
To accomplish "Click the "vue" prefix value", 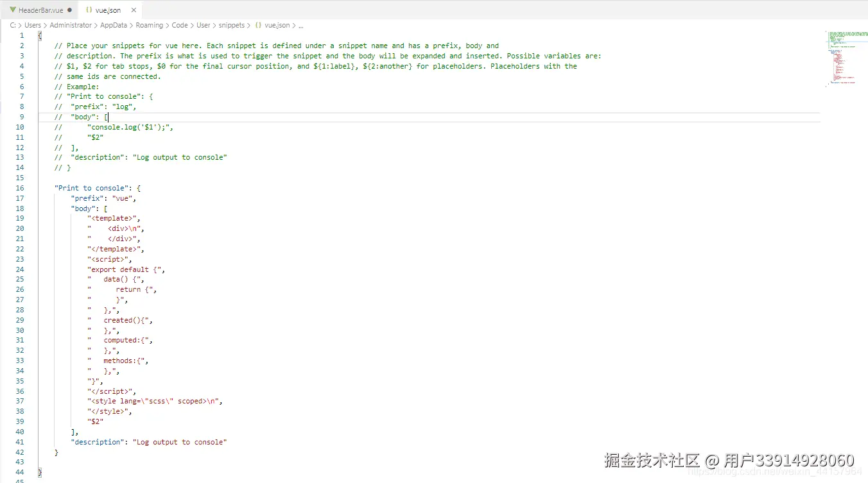I will [122, 198].
